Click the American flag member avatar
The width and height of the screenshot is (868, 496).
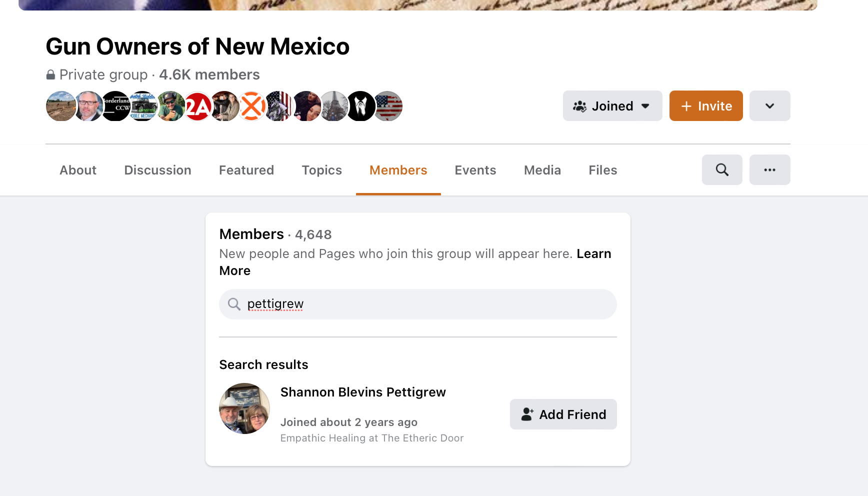coord(388,106)
